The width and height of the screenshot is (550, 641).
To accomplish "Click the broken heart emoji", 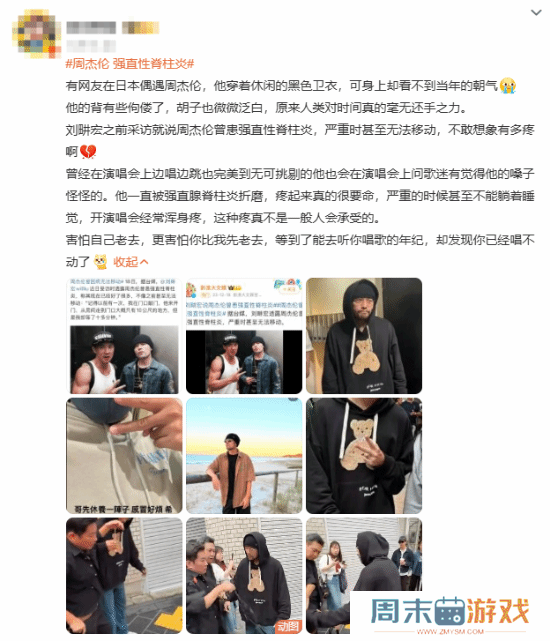I will (88, 152).
